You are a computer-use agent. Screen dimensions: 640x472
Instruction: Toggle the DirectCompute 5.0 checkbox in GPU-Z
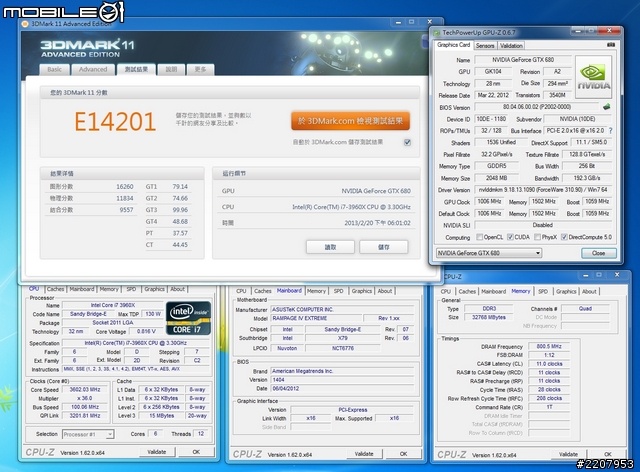pyautogui.click(x=564, y=237)
